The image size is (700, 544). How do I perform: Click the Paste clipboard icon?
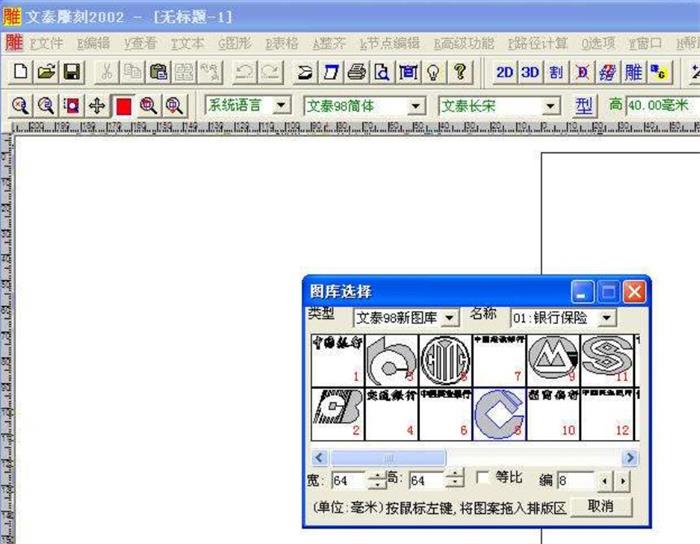tap(158, 72)
